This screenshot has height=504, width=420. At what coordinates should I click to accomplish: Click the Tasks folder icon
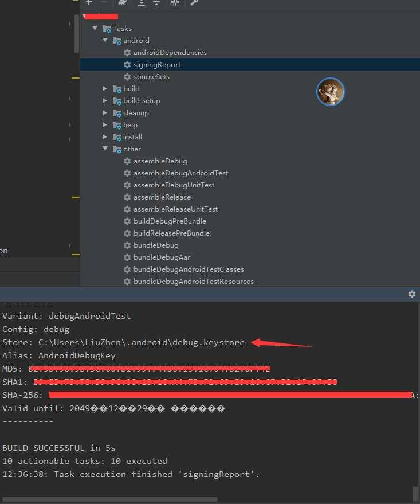(x=107, y=29)
